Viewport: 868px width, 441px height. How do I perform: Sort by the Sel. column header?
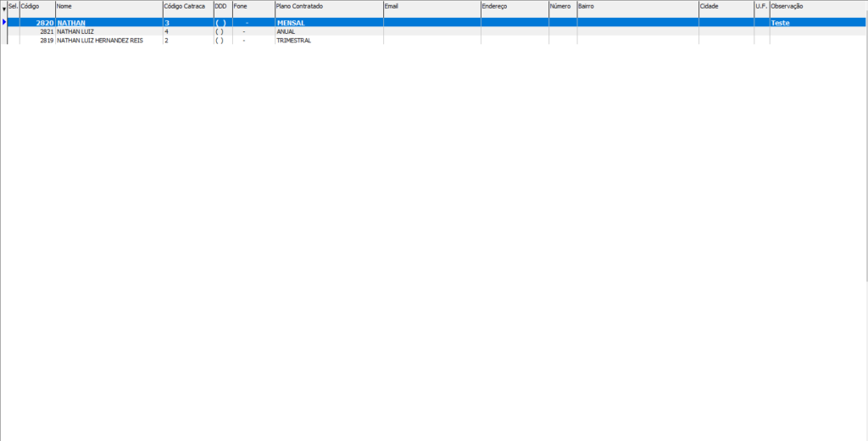coord(14,8)
